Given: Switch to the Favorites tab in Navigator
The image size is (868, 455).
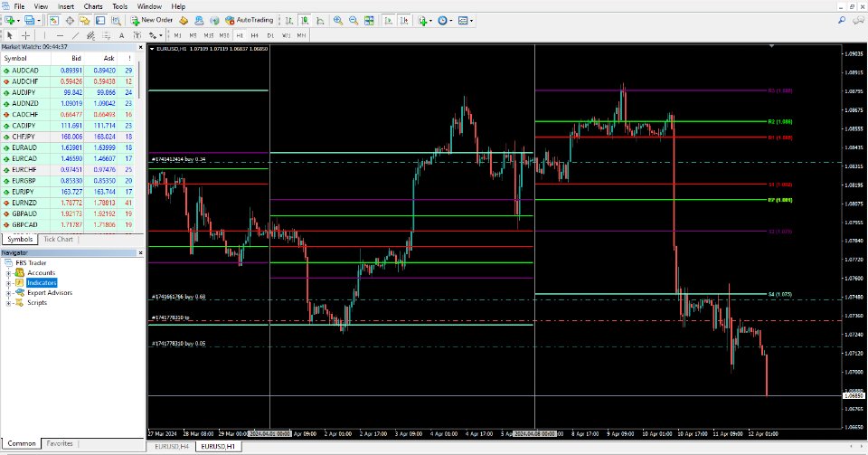Looking at the screenshot, I should pos(60,443).
